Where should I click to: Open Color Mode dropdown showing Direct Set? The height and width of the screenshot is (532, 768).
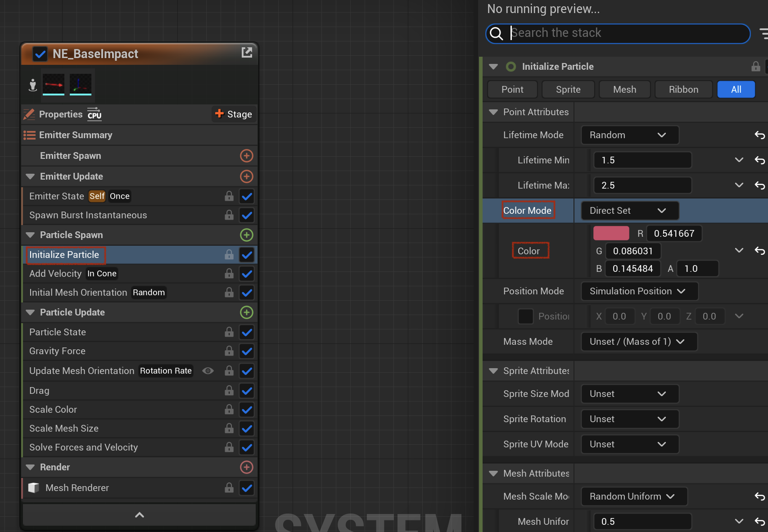coord(630,211)
